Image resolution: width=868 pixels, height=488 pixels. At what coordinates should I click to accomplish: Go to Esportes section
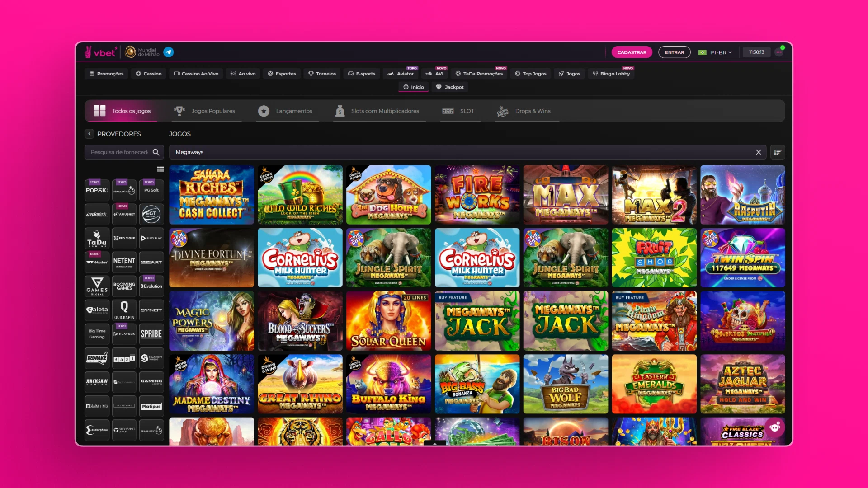point(282,74)
